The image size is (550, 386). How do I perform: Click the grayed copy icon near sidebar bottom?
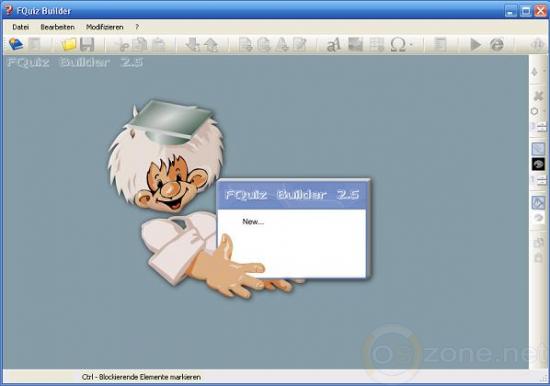click(x=538, y=242)
